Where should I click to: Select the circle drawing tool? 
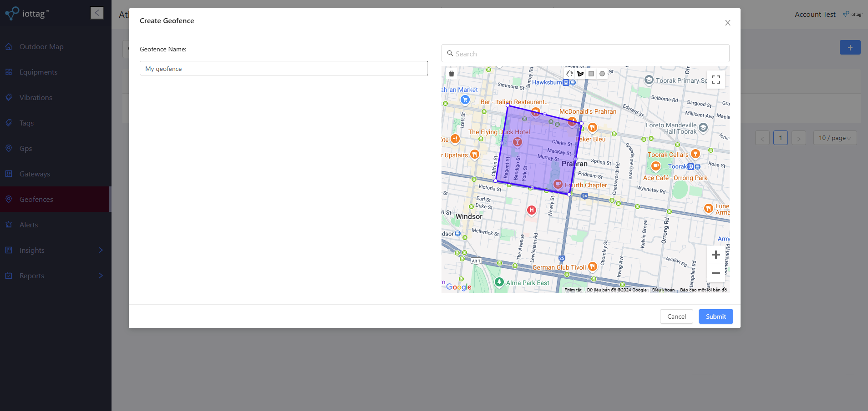602,74
